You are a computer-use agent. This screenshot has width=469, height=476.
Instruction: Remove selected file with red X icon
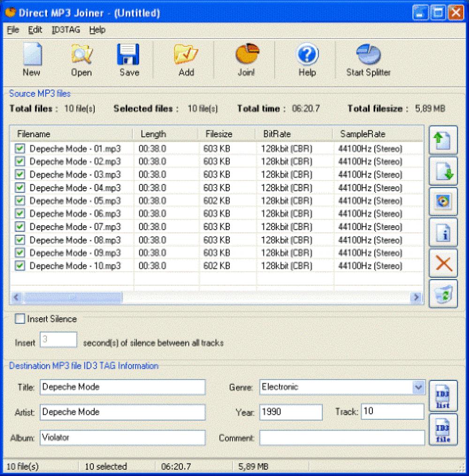[x=443, y=263]
